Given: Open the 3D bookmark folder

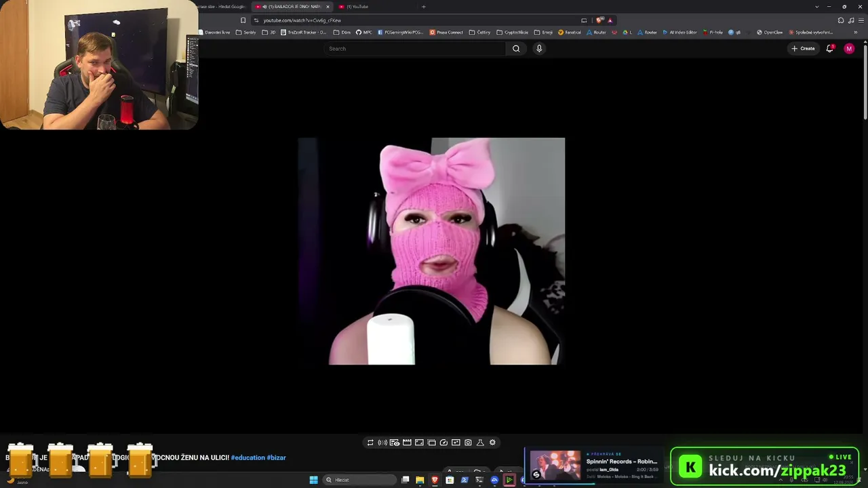Looking at the screenshot, I should [269, 33].
